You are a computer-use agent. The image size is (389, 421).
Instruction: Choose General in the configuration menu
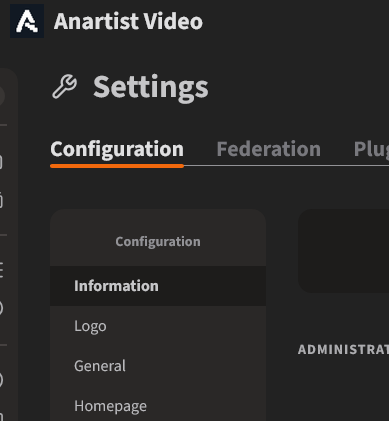(158, 366)
